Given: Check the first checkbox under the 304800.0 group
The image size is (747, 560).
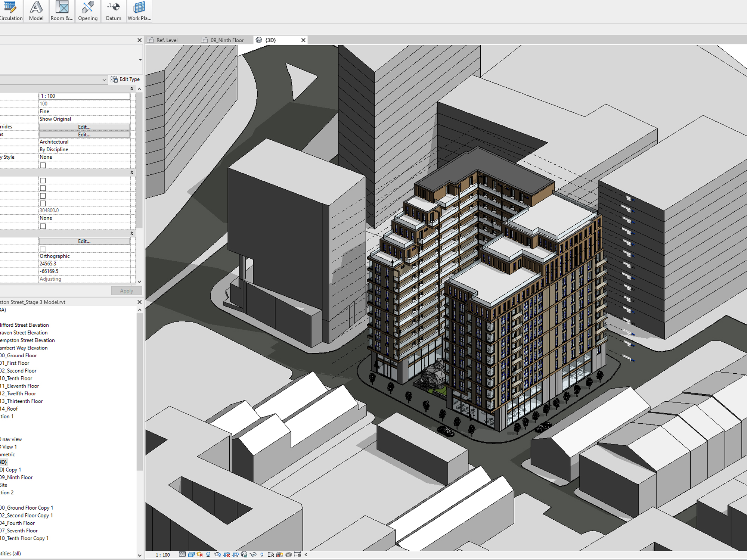Looking at the screenshot, I should (43, 180).
